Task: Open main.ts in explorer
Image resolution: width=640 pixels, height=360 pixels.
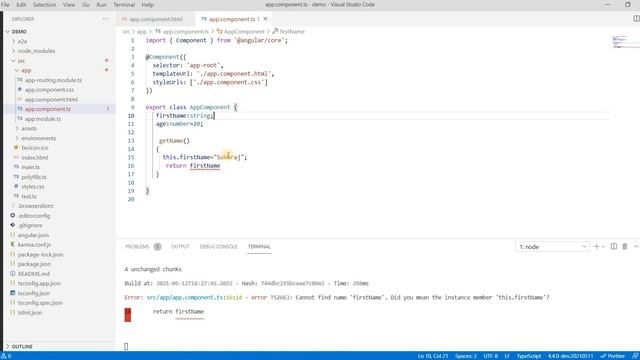Action: coord(30,167)
